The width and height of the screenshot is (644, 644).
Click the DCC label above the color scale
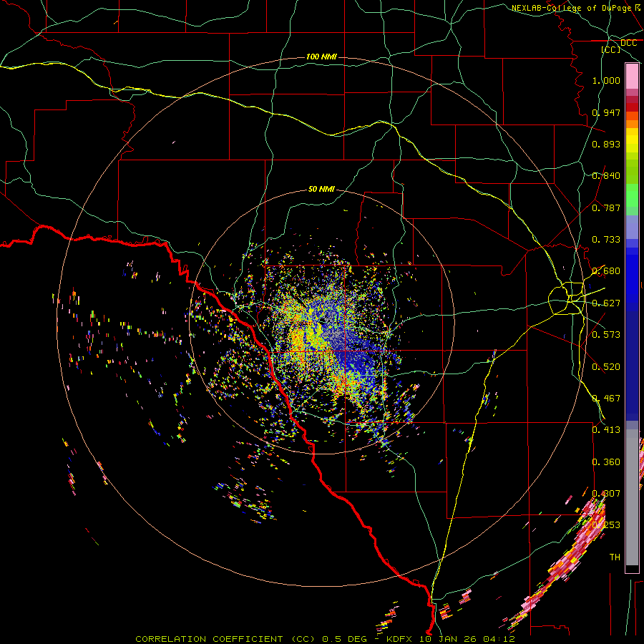click(x=628, y=43)
